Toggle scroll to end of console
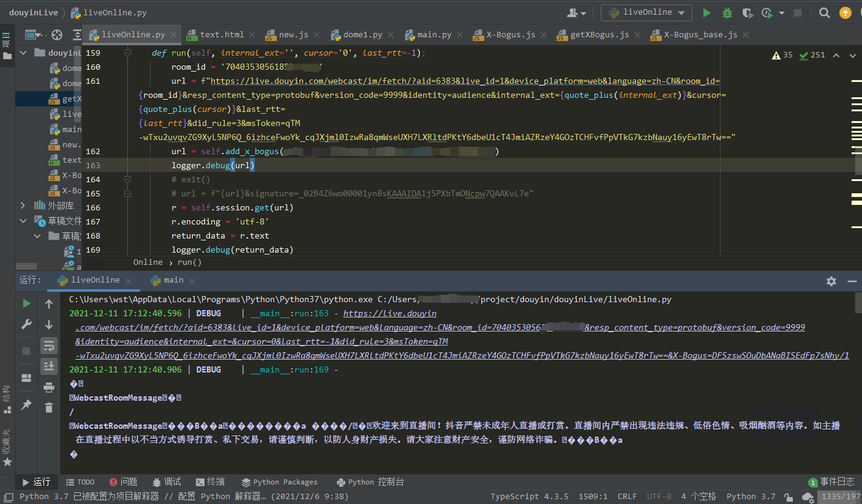Image resolution: width=862 pixels, height=504 pixels. point(49,366)
